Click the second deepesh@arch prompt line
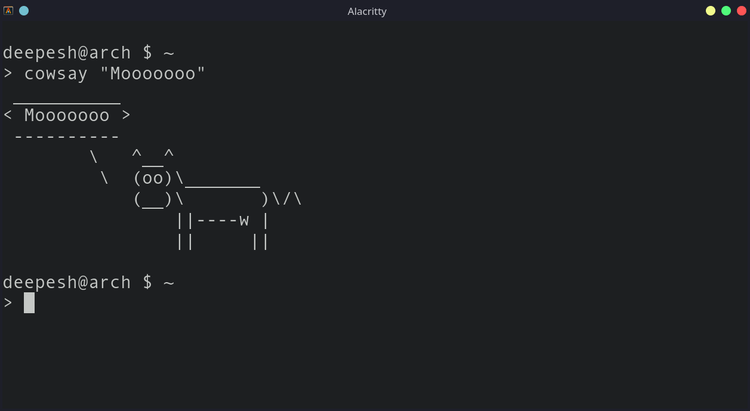 (88, 282)
